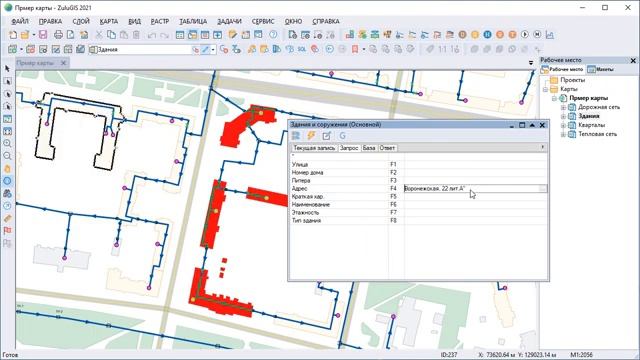This screenshot has width=640, height=360.
Task: Roll up the Здания и сооружения window with the triangle button
Action: [532, 125]
